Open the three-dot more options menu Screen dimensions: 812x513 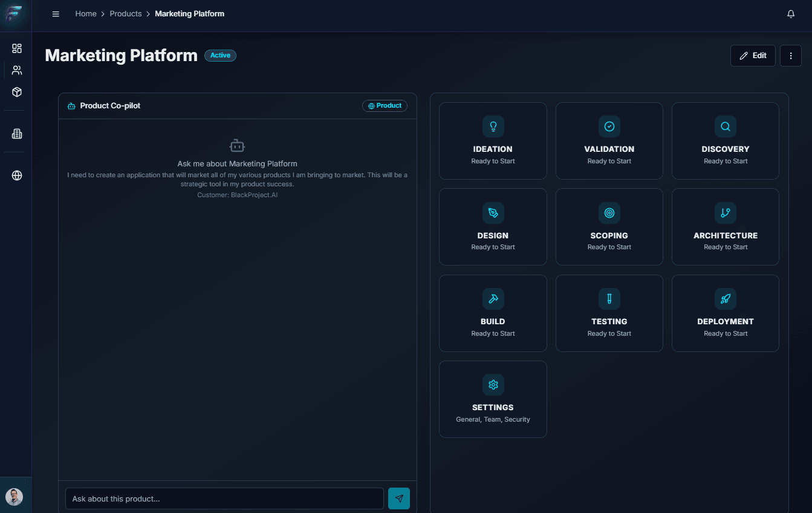tap(790, 56)
